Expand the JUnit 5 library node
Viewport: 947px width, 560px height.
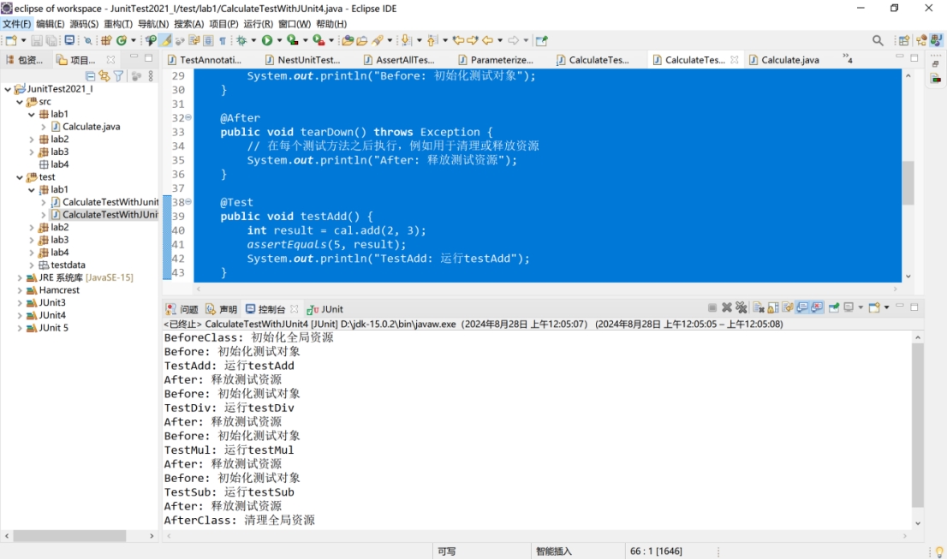(x=20, y=328)
